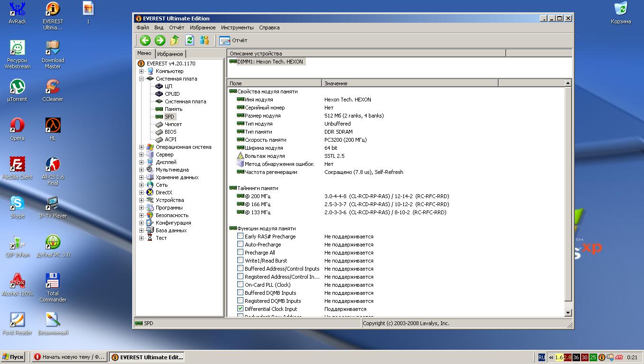Open the Инструменты menu
Image resolution: width=644 pixels, height=364 pixels.
click(x=237, y=27)
